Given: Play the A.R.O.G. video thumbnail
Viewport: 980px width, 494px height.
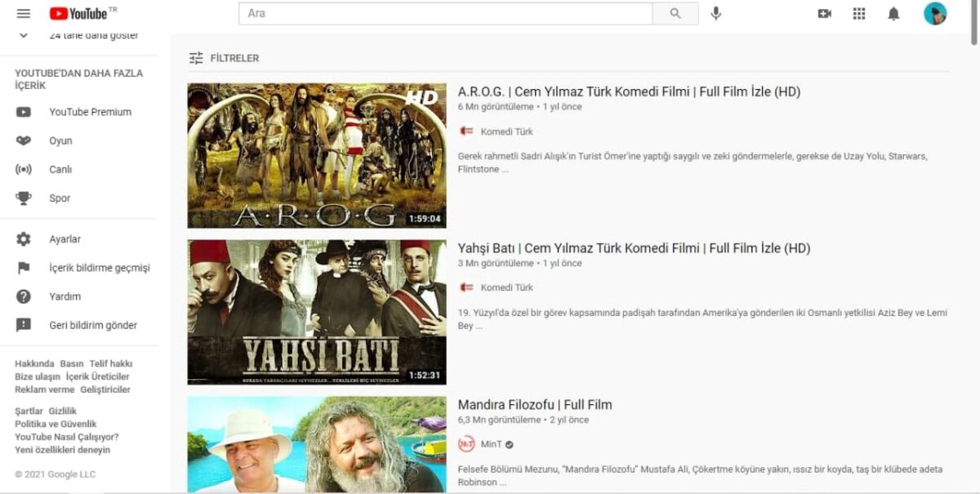Looking at the screenshot, I should point(317,155).
